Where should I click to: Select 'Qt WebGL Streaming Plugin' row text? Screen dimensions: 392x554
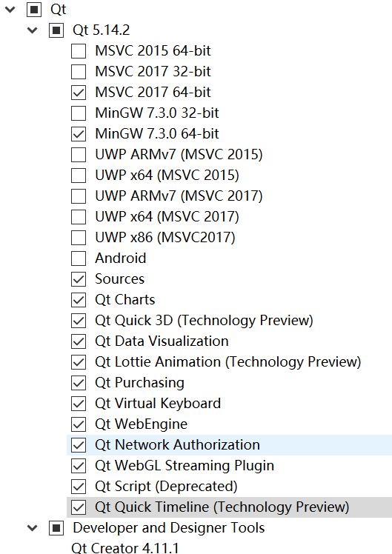185,466
